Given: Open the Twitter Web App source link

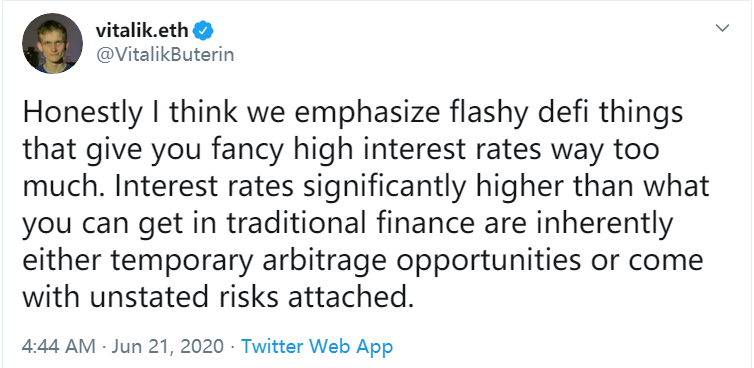Looking at the screenshot, I should coord(317,346).
